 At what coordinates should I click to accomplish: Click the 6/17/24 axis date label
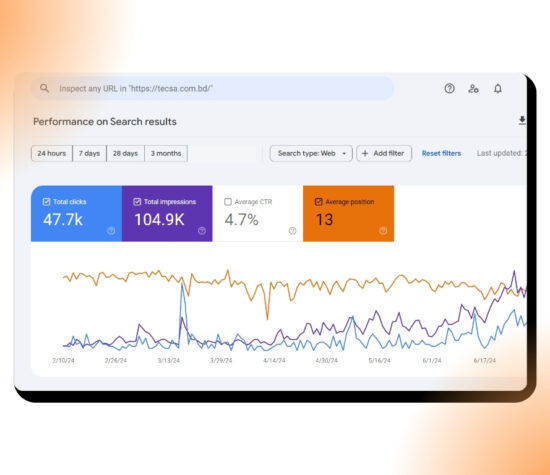click(x=485, y=360)
